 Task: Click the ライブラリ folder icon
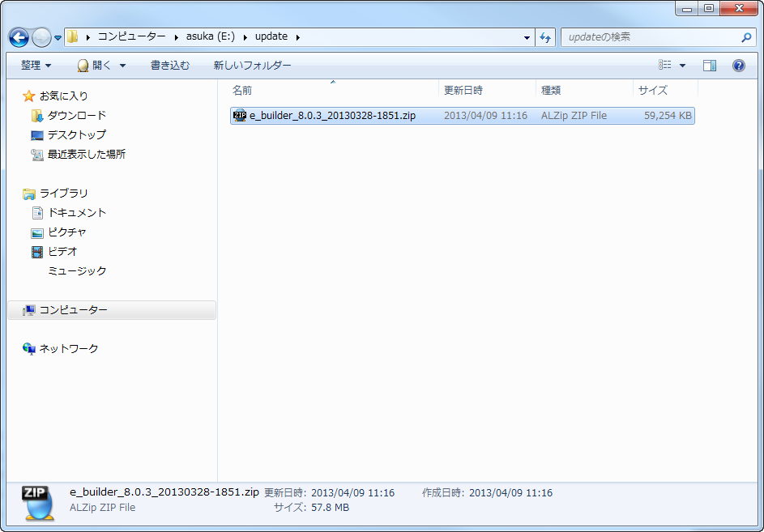[x=28, y=194]
